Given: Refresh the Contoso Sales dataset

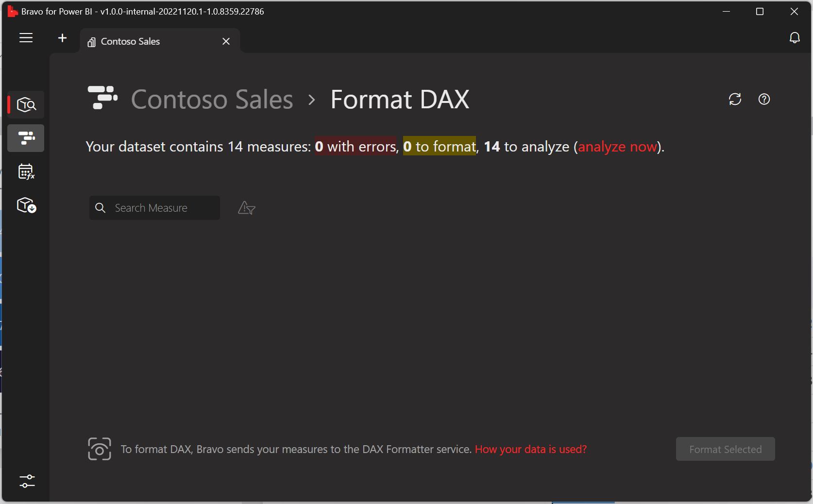Looking at the screenshot, I should point(735,99).
